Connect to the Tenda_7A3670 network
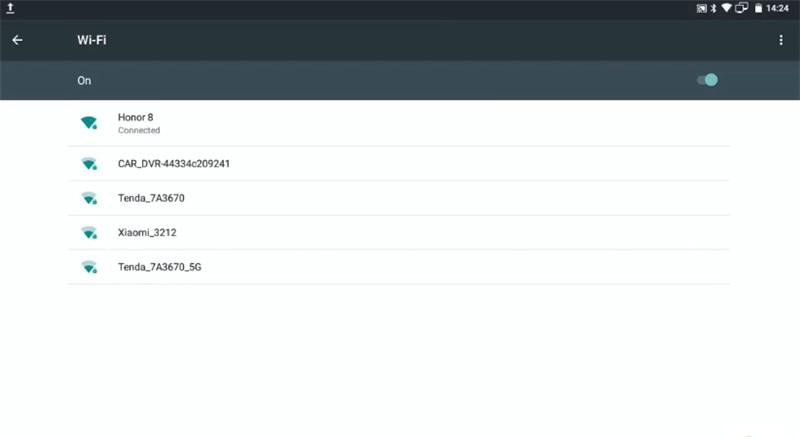This screenshot has width=800, height=437. point(399,198)
